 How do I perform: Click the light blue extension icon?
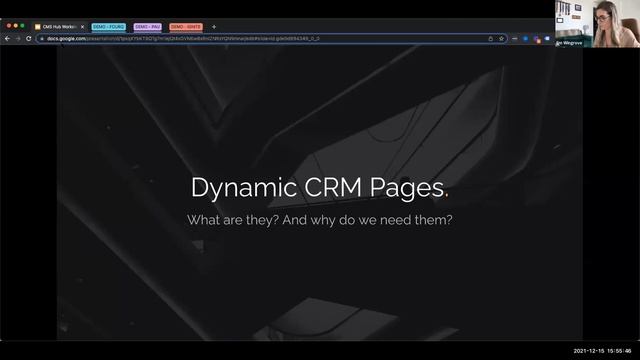pyautogui.click(x=547, y=39)
